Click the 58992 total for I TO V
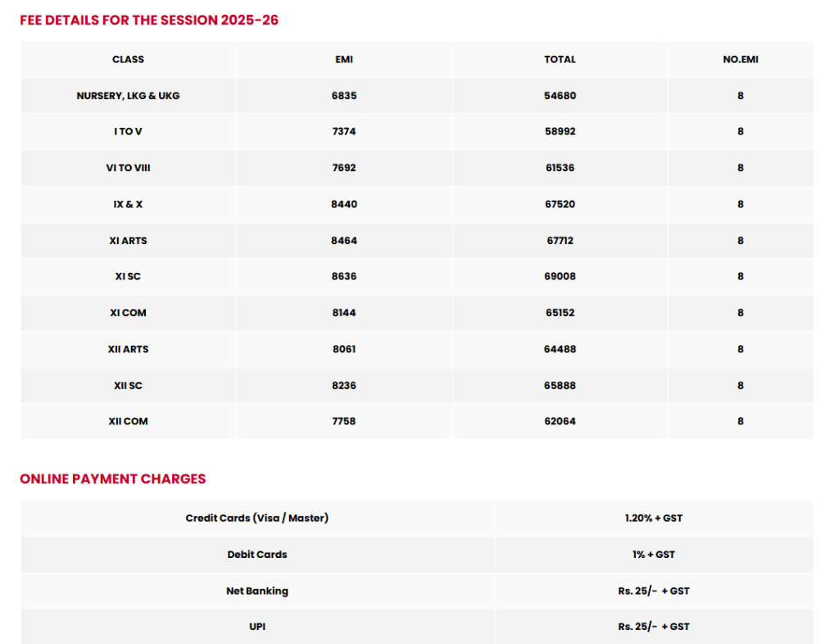The height and width of the screenshot is (644, 839). [560, 132]
